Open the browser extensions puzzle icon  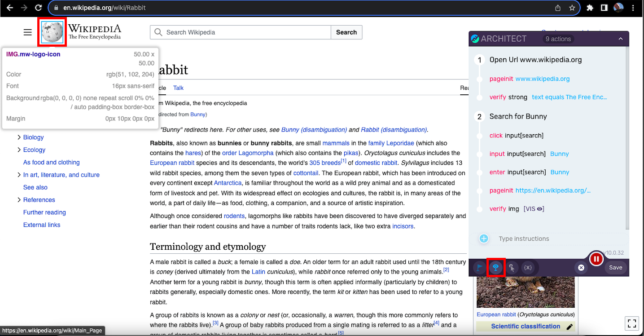(x=590, y=8)
